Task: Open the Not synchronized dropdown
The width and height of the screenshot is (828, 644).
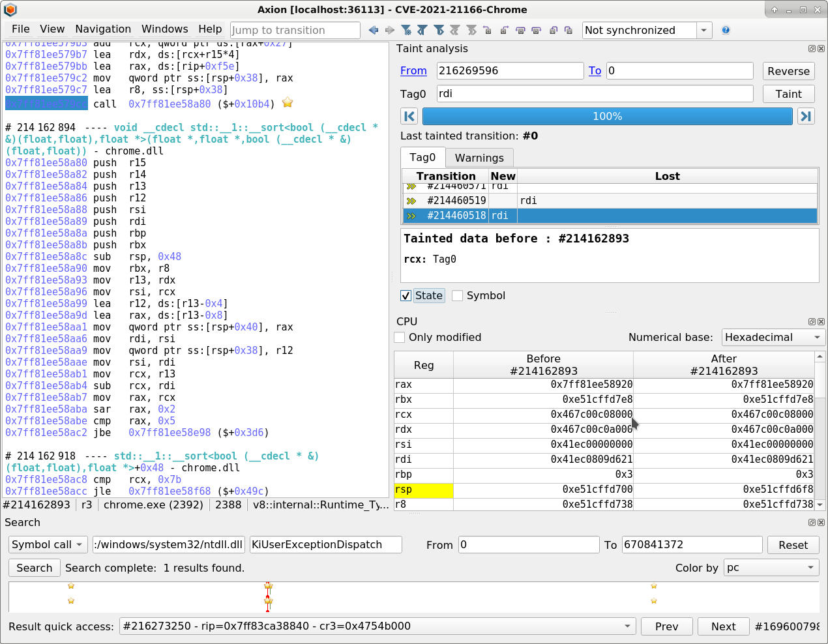Action: [703, 31]
